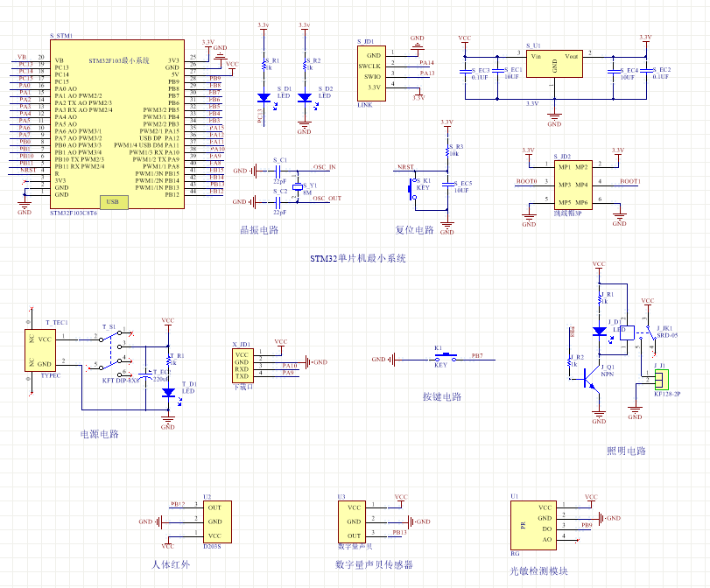Click the '光敏检测模块' caption

coord(538,571)
